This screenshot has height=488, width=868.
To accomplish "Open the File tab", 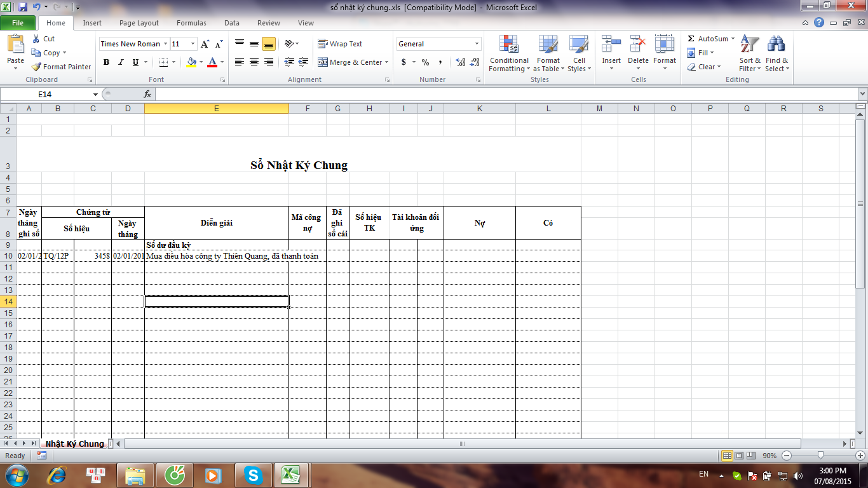I will coord(18,23).
